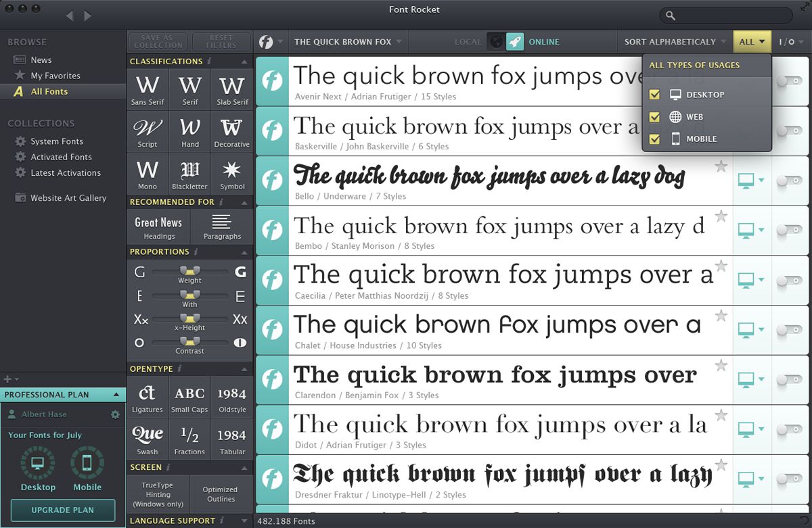Select the Blackletter classification icon
This screenshot has height=528, width=812.
tap(189, 172)
